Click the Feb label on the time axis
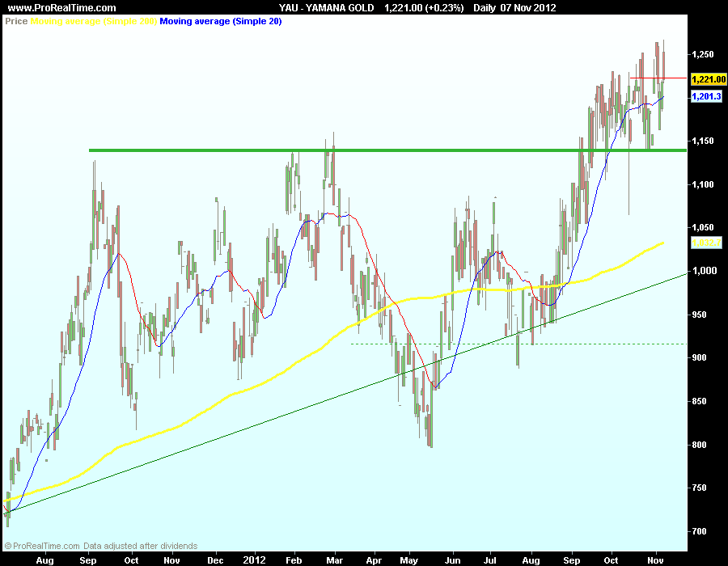The height and width of the screenshot is (566, 728). click(x=294, y=560)
